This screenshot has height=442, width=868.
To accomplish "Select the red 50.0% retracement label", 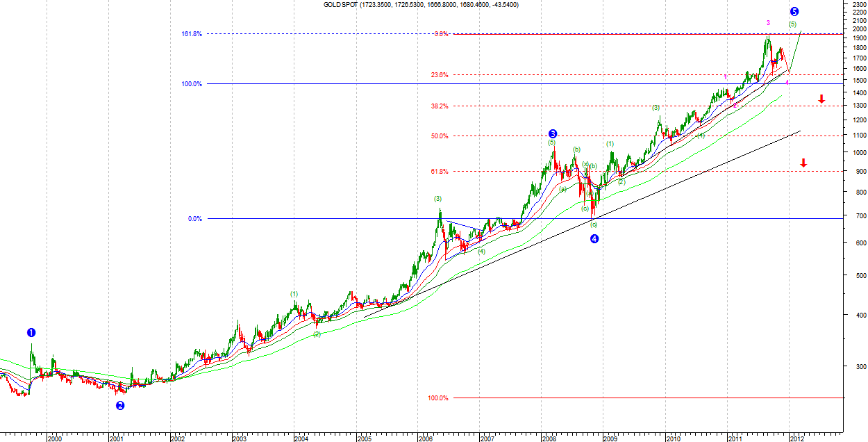I will (x=440, y=136).
